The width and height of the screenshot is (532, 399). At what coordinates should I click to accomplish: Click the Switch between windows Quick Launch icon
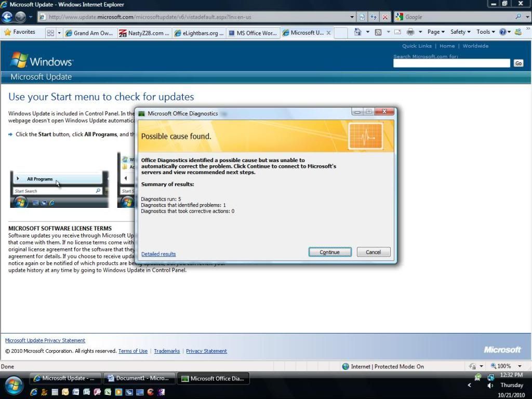click(x=129, y=392)
